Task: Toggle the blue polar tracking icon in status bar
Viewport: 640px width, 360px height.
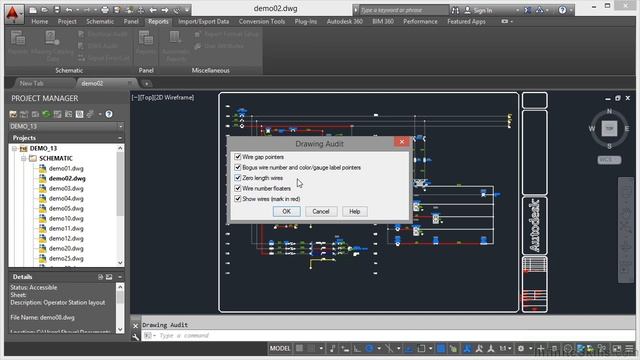Action: [x=369, y=349]
